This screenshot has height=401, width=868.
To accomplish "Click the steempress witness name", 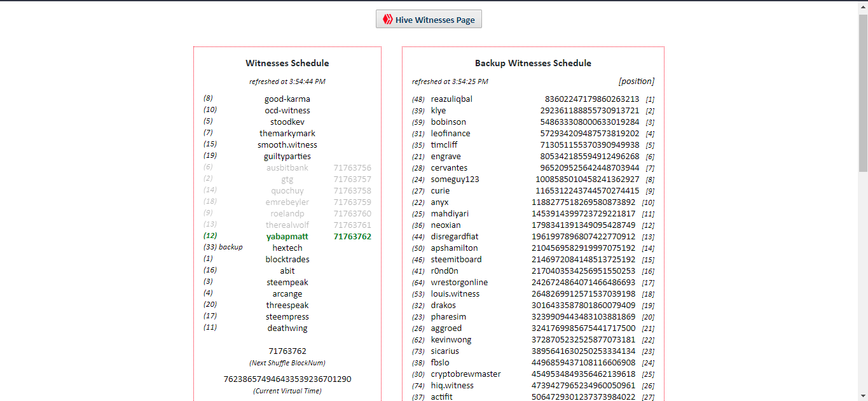I will click(x=287, y=316).
